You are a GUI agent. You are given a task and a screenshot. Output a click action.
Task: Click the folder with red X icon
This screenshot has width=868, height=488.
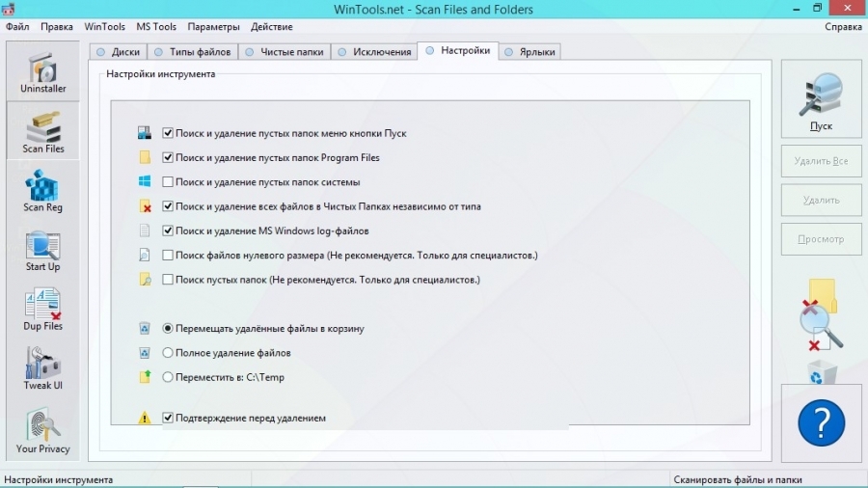tap(145, 206)
